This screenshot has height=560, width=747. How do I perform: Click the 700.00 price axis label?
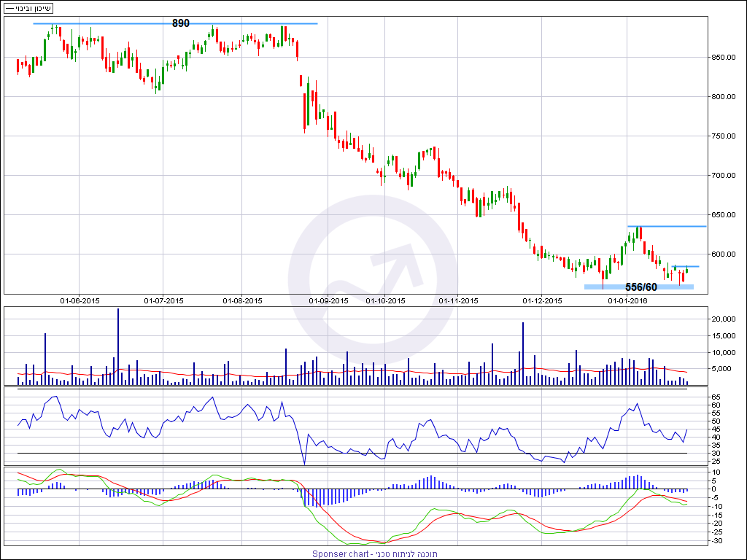(724, 176)
